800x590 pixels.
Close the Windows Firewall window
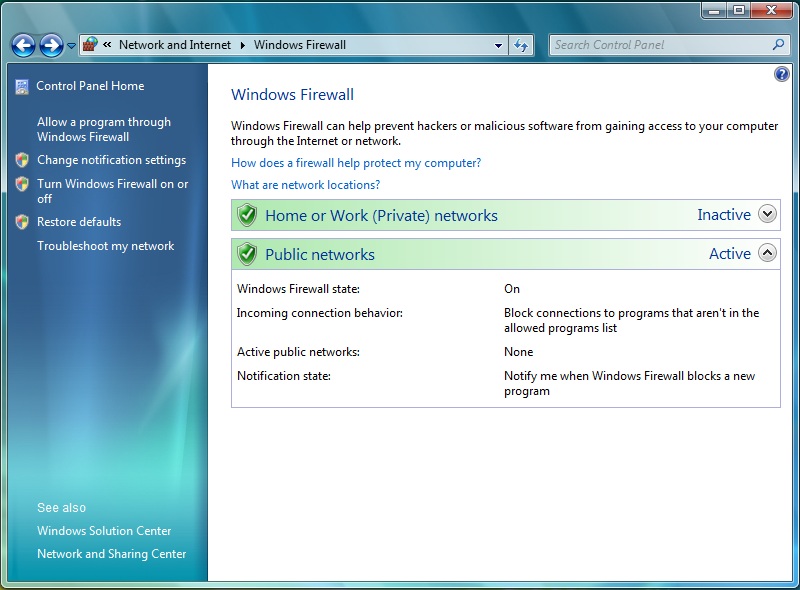tap(771, 11)
